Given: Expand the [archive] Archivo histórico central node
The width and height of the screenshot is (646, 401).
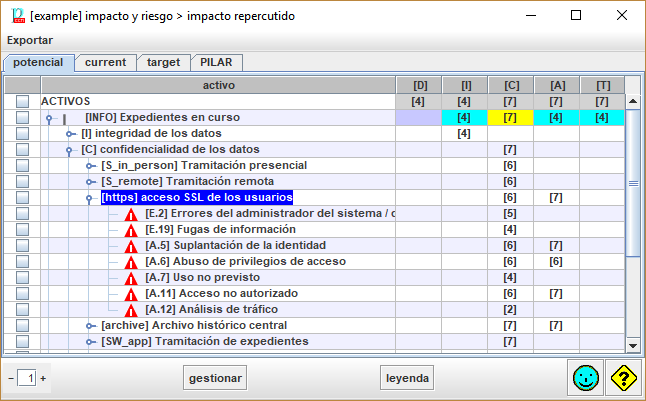Looking at the screenshot, I should pyautogui.click(x=90, y=326).
